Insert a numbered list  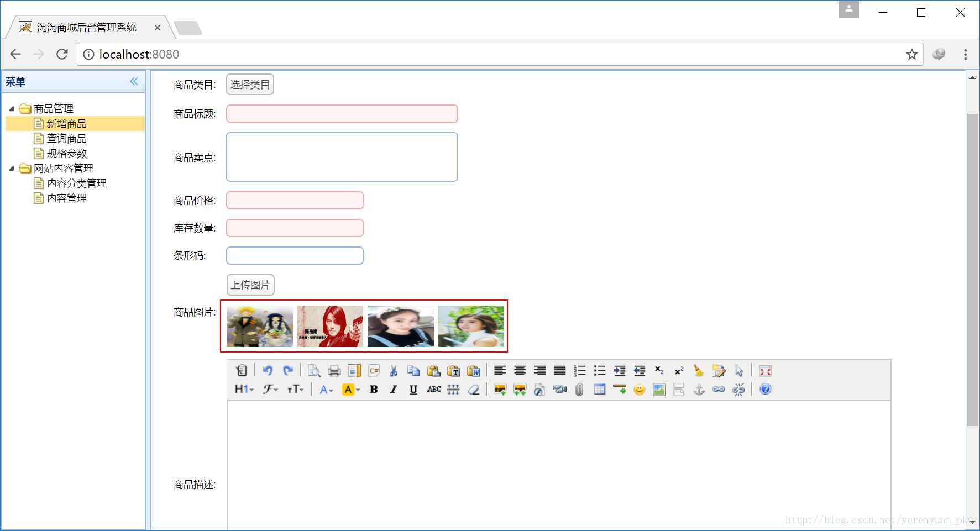click(x=580, y=371)
